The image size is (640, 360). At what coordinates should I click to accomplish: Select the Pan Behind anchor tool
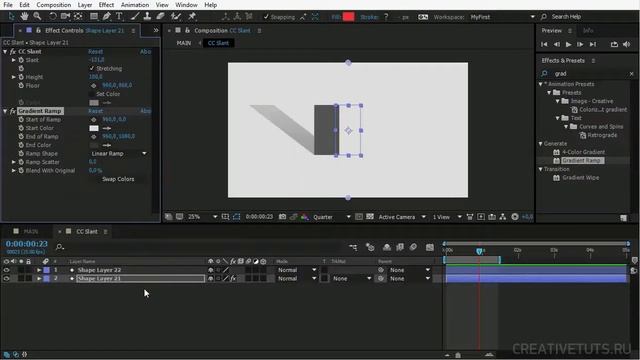[x=78, y=16]
